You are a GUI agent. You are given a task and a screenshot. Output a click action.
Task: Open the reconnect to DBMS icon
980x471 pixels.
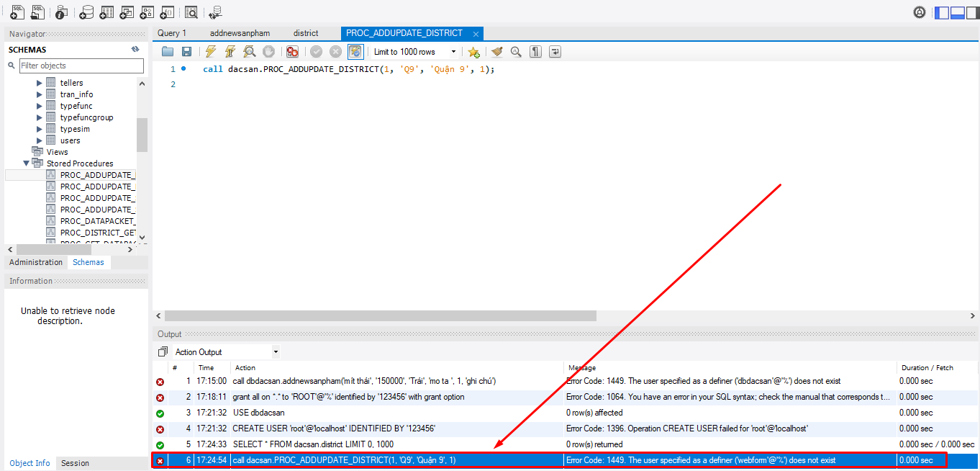point(214,12)
